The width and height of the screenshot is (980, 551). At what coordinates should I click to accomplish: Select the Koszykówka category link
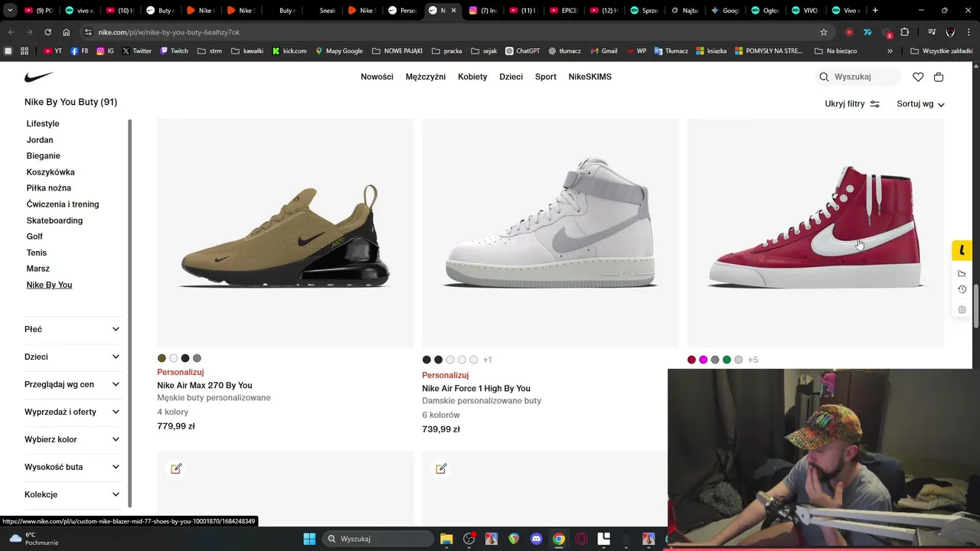click(51, 172)
